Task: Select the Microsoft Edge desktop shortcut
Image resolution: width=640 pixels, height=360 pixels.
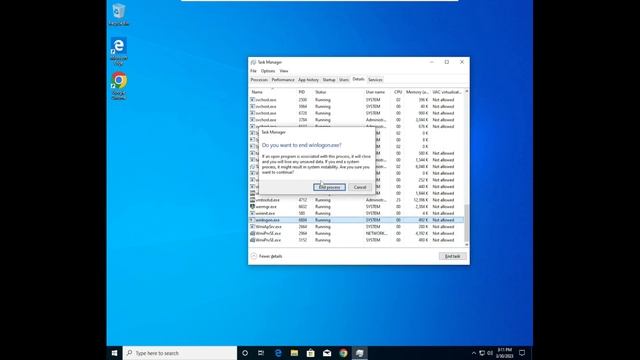Action: [119, 52]
